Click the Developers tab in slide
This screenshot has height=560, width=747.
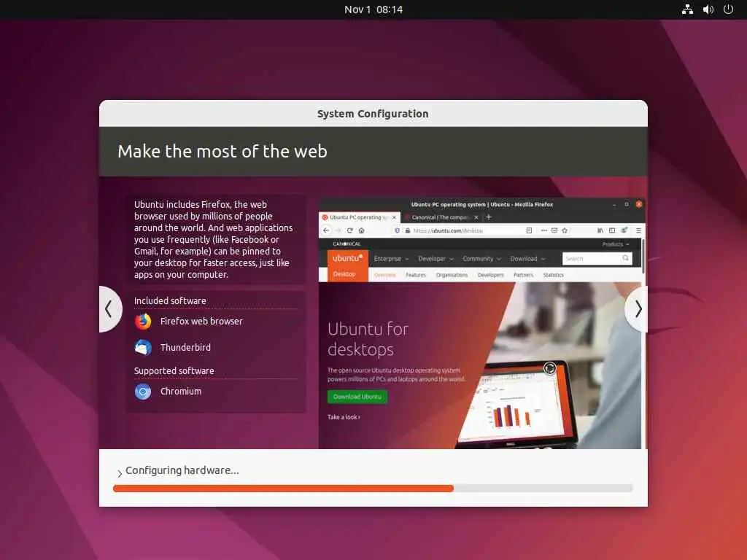tap(491, 275)
